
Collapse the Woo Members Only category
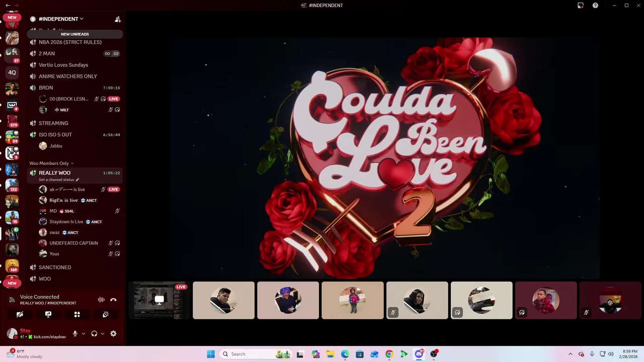click(51, 163)
